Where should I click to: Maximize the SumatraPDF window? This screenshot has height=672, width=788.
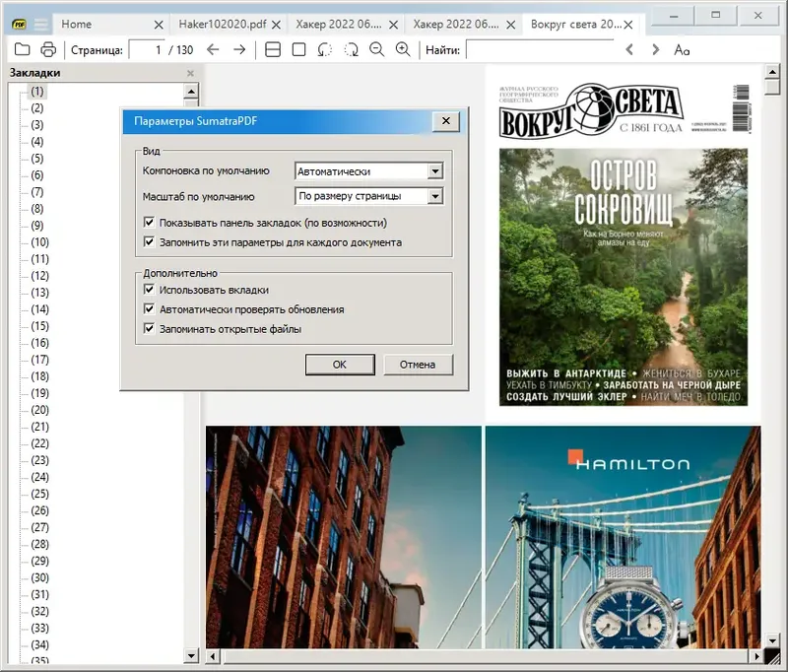coord(716,16)
